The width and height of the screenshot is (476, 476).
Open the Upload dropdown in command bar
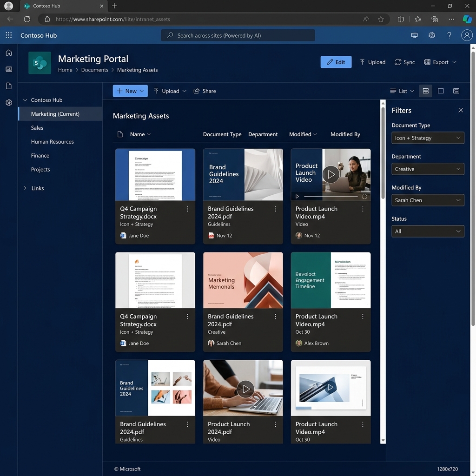pos(170,91)
